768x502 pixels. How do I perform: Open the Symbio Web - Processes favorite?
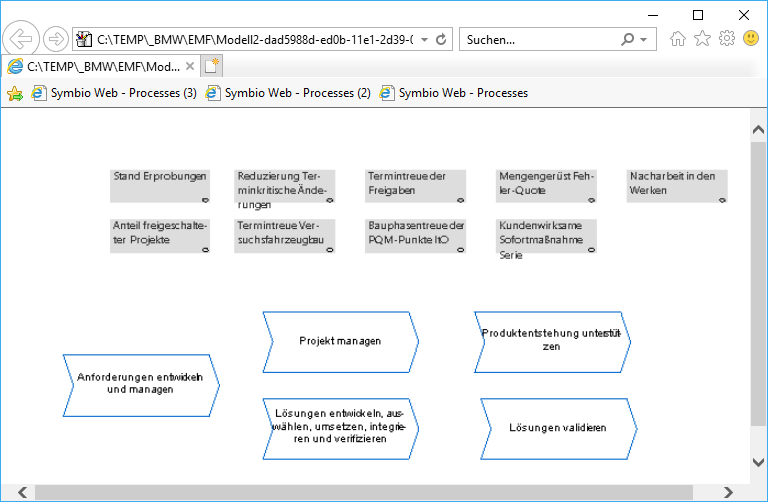454,93
